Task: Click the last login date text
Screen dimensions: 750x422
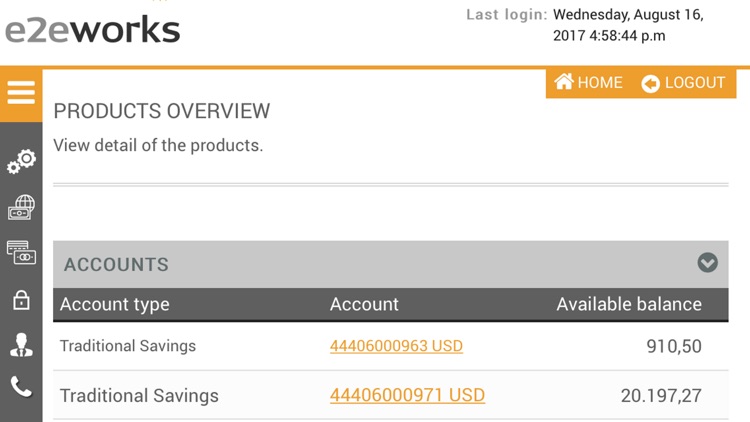Action: 628,25
